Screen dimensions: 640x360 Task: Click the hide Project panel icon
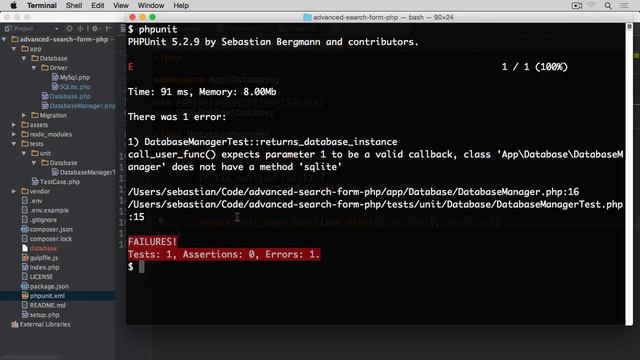pos(109,29)
